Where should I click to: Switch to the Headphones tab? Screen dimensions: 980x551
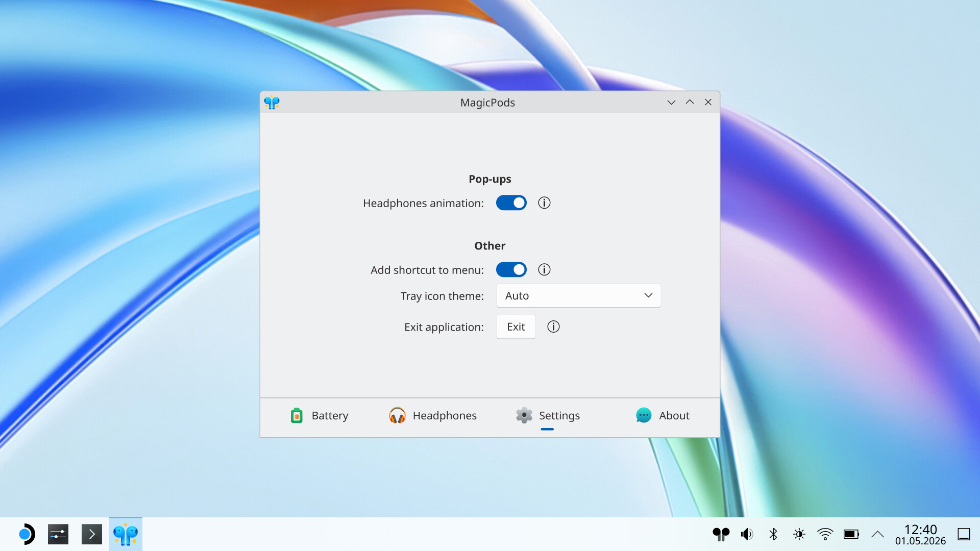pyautogui.click(x=433, y=416)
